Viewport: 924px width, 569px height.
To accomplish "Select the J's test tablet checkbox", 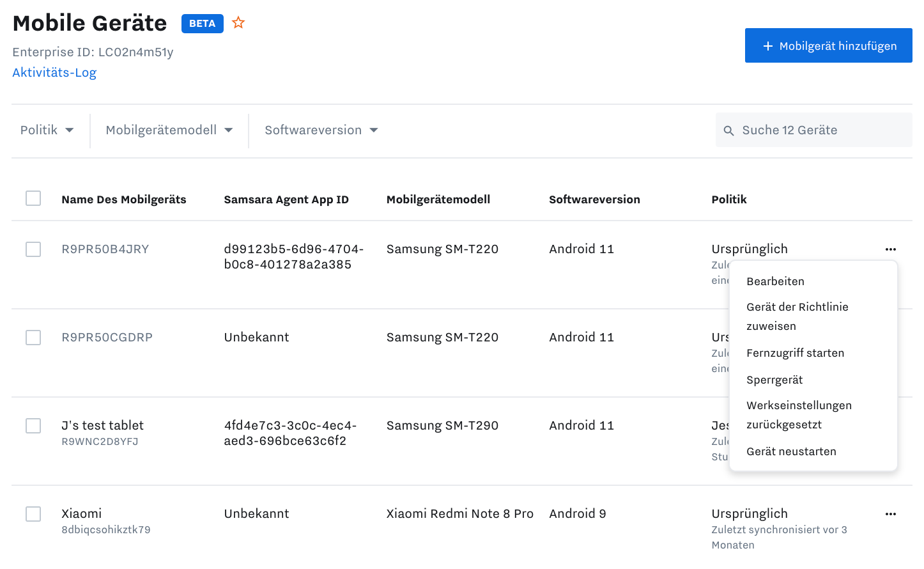I will tap(33, 426).
